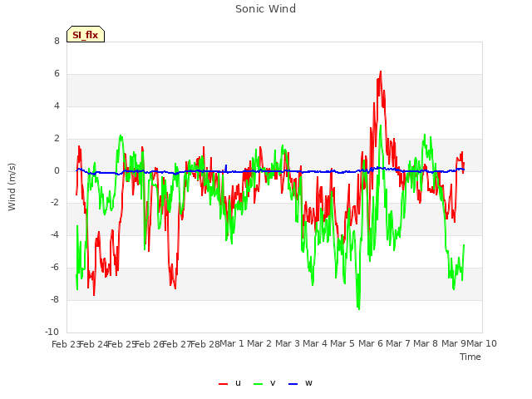Click the y-axis value 0
Image resolution: width=532 pixels, height=399 pixels.
point(57,170)
